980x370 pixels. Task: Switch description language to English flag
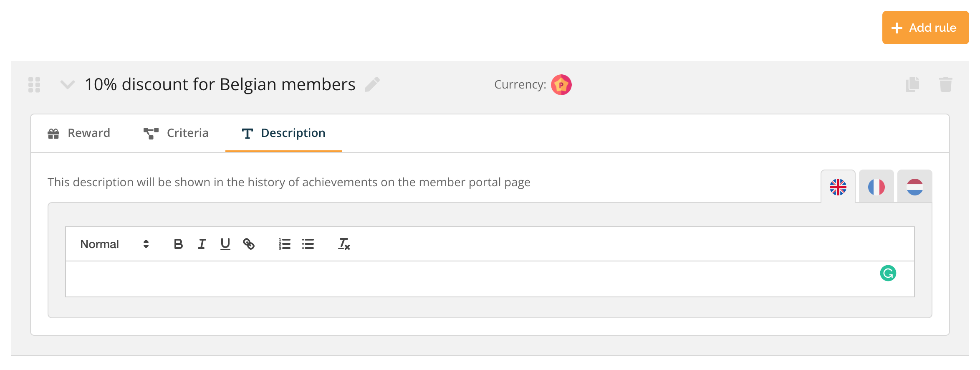coord(838,187)
